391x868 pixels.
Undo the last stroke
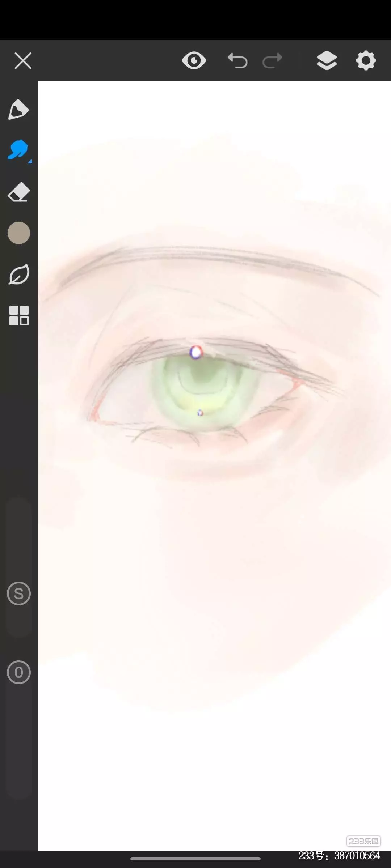coord(237,60)
